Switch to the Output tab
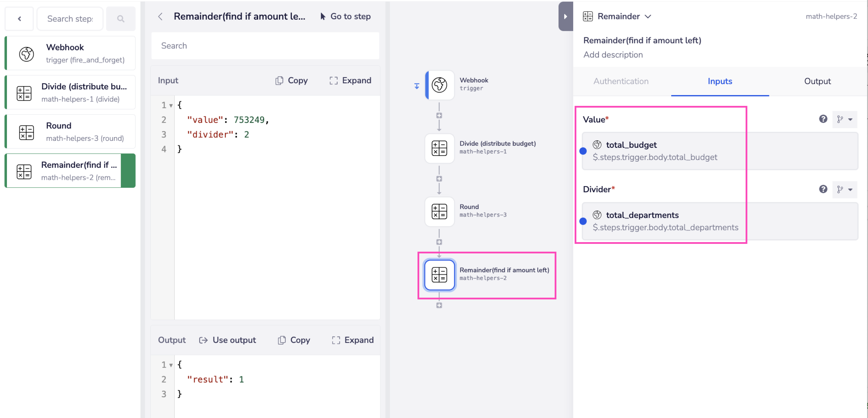This screenshot has width=868, height=418. (x=817, y=81)
